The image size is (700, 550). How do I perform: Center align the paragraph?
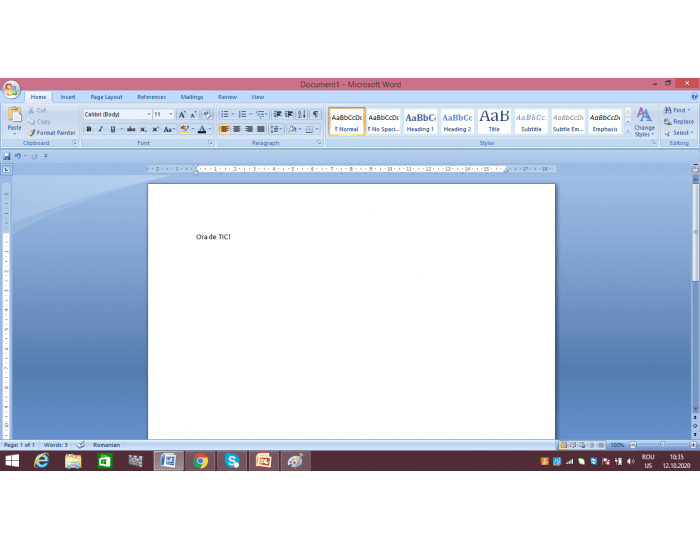tap(237, 129)
